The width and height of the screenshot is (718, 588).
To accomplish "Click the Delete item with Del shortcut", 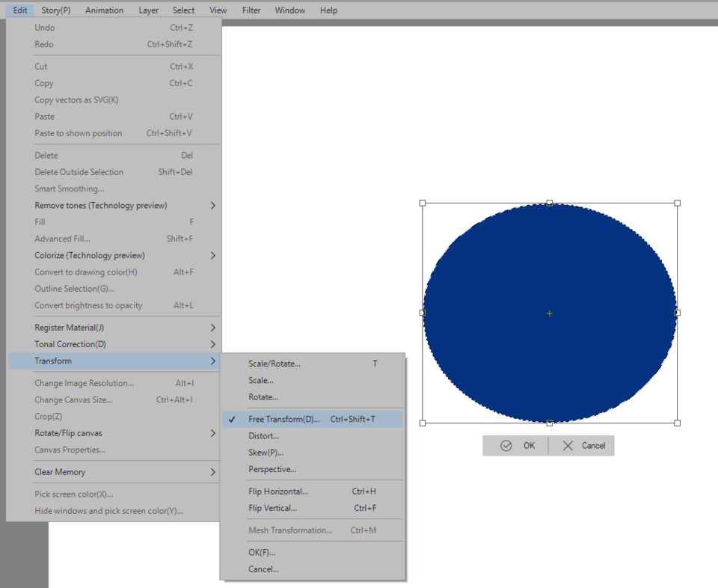I will pos(114,156).
